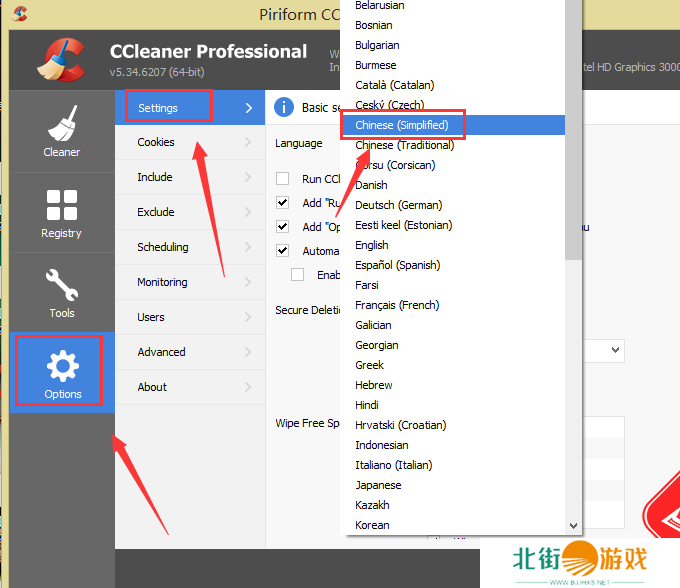The image size is (680, 588).
Task: Switch to the Scheduling tab
Action: 163,247
